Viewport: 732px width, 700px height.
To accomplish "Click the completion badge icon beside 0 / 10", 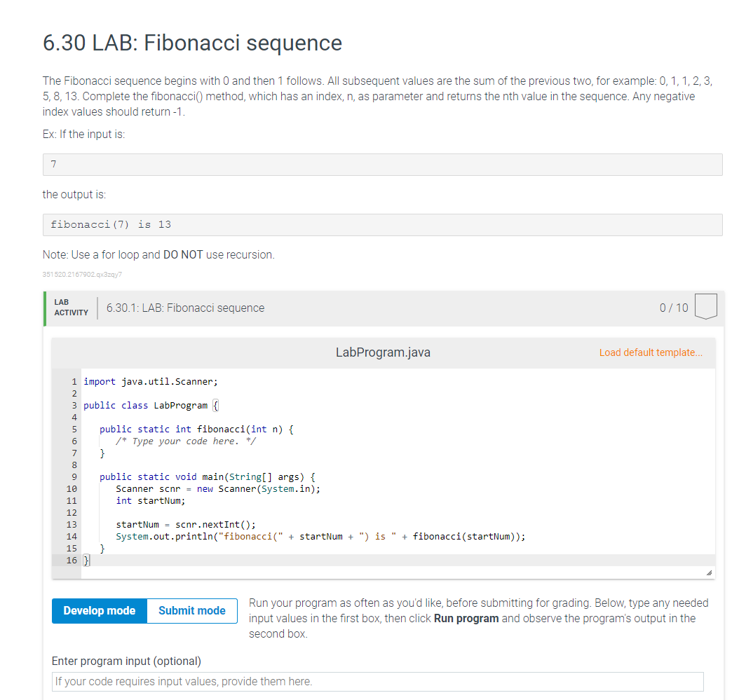I will 707,307.
